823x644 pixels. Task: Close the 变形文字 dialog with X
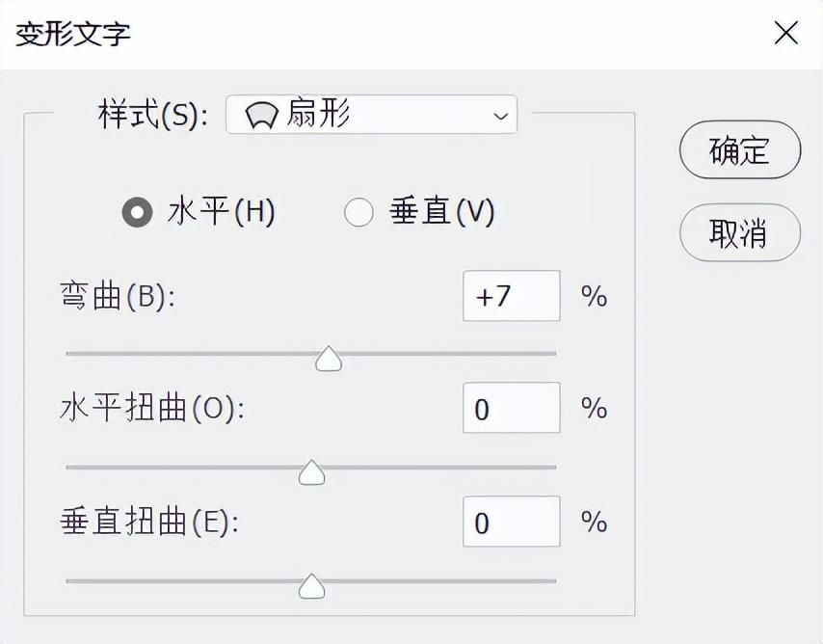pyautogui.click(x=786, y=34)
